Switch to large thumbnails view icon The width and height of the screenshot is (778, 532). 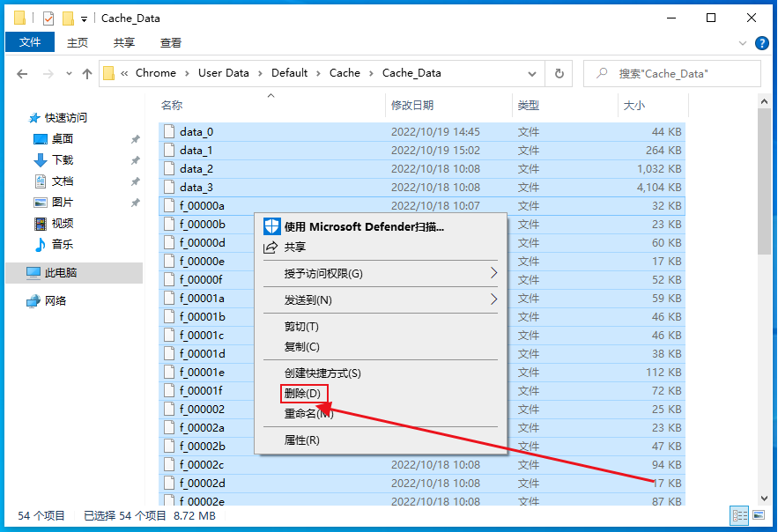[x=759, y=515]
